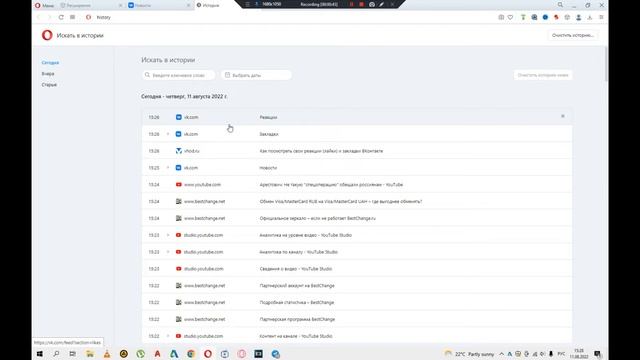Screen dimensions: 640x360
Task: Switch to the Новости browser tab
Action: click(158, 5)
